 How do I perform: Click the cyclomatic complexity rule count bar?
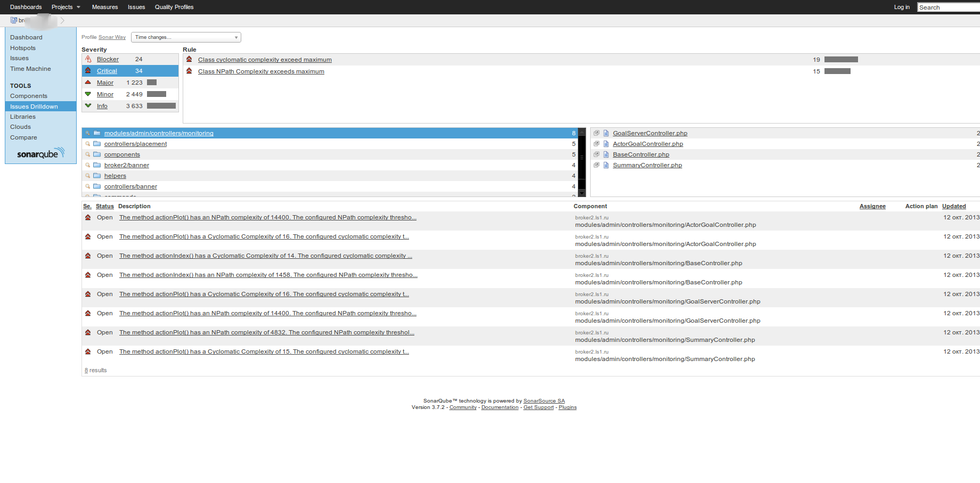pyautogui.click(x=841, y=60)
